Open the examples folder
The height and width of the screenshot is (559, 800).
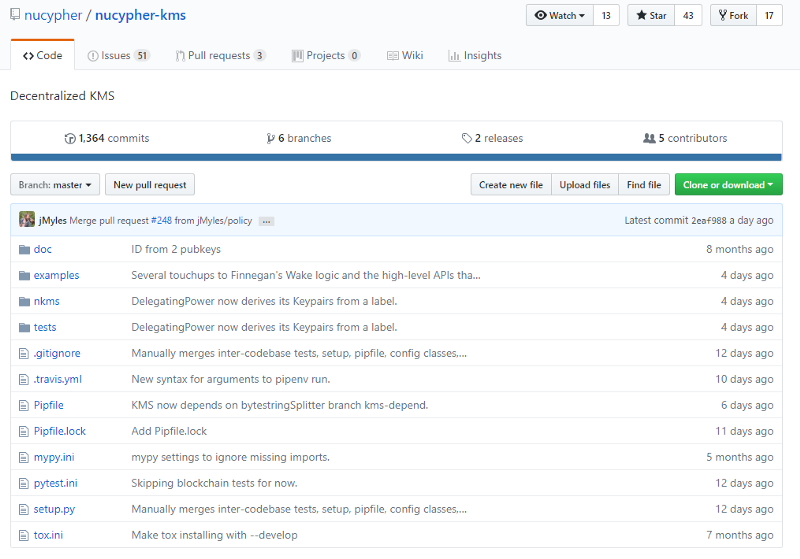[x=57, y=275]
